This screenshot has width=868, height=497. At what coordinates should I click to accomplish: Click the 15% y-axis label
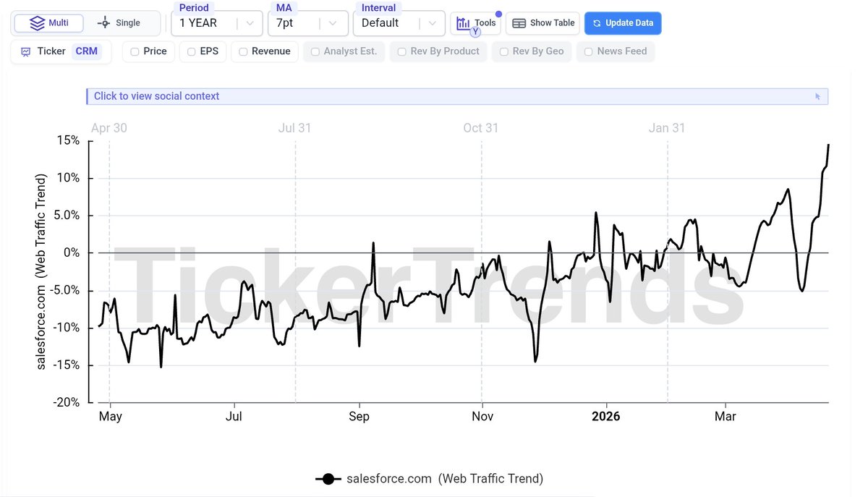pos(69,140)
